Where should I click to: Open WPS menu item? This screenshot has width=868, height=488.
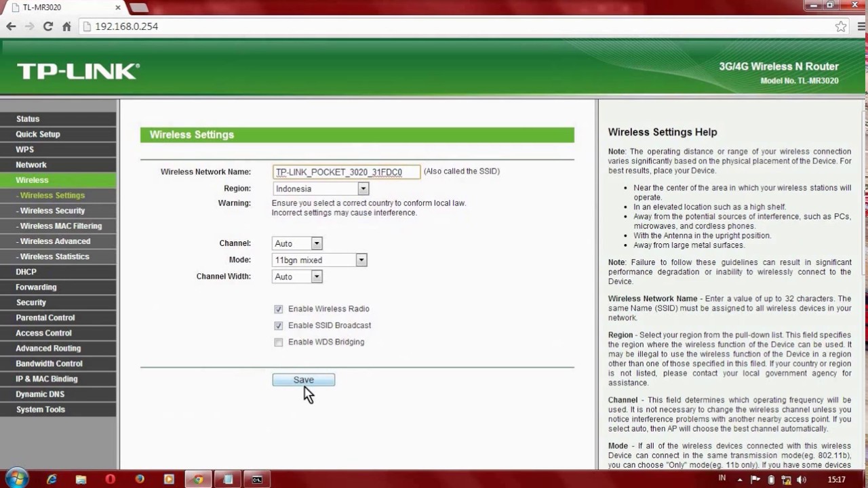[58, 149]
